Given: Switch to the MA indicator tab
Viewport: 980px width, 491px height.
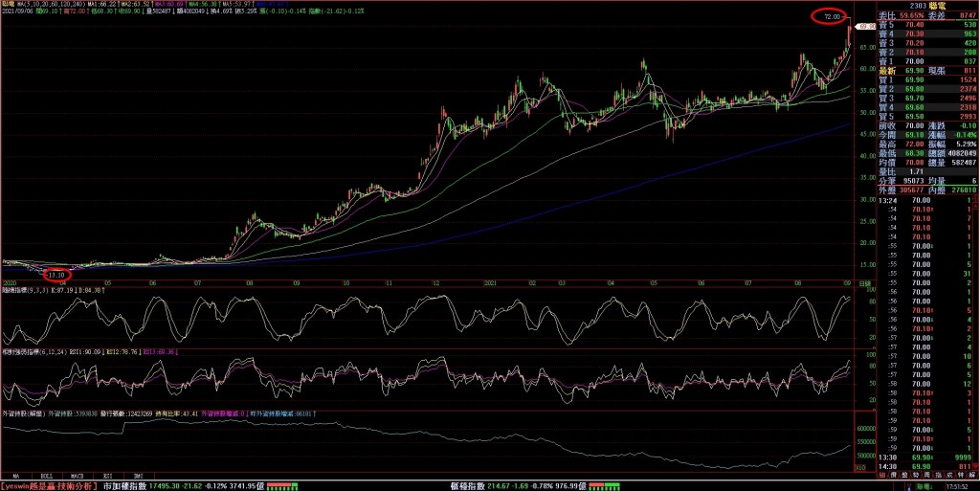Looking at the screenshot, I should click(16, 475).
